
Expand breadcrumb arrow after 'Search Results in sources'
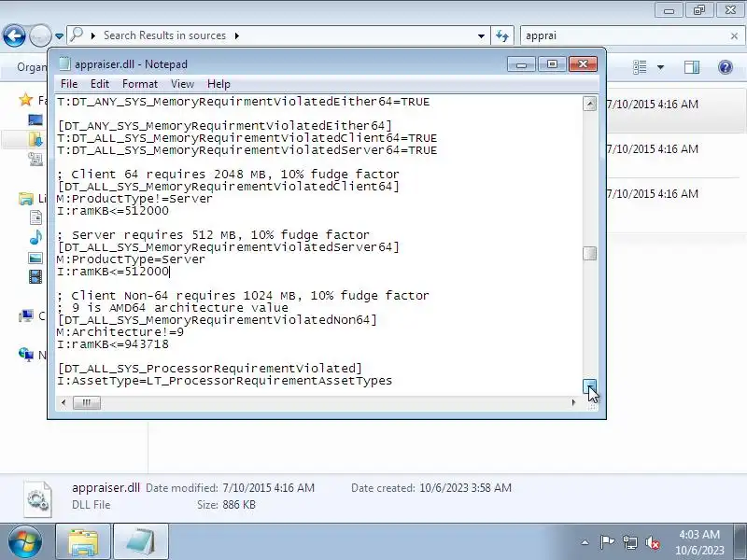(x=237, y=35)
